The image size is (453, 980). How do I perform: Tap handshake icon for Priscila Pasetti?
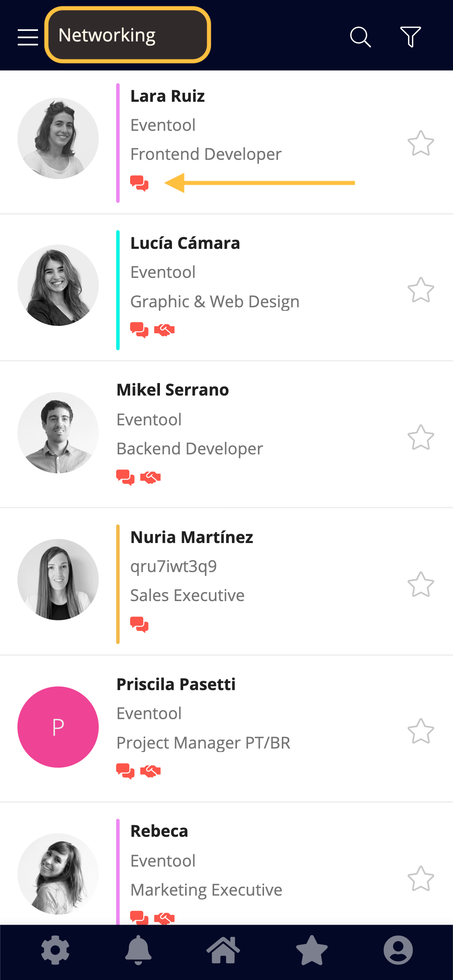coord(151,771)
